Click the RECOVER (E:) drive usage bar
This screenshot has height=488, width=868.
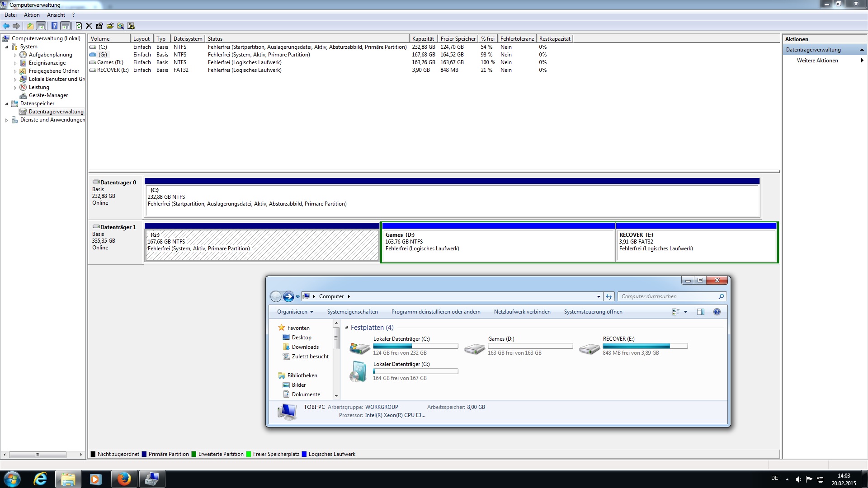pyautogui.click(x=645, y=346)
